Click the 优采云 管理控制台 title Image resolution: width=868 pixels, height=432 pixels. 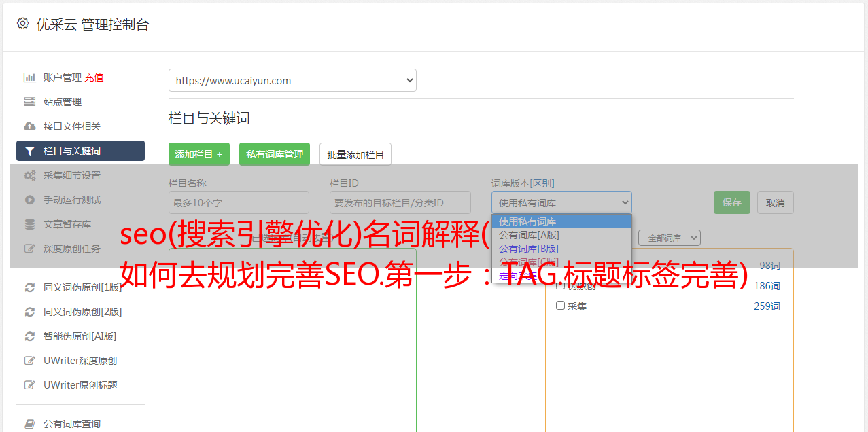pos(92,24)
